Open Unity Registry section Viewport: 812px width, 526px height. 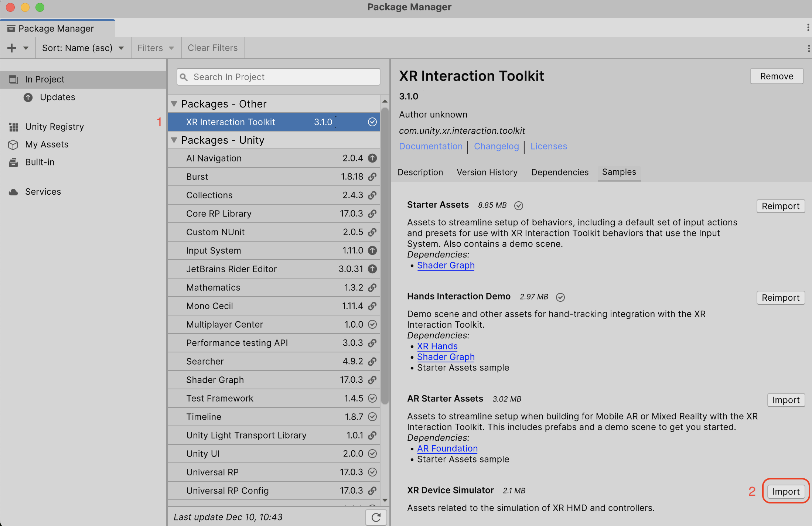54,126
